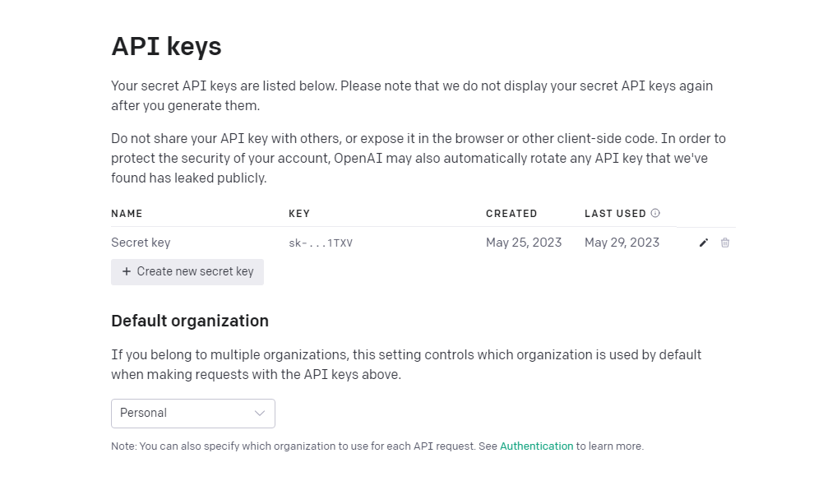Image resolution: width=823 pixels, height=504 pixels.
Task: Click the masked key value sk-...1TXV
Action: pos(321,243)
